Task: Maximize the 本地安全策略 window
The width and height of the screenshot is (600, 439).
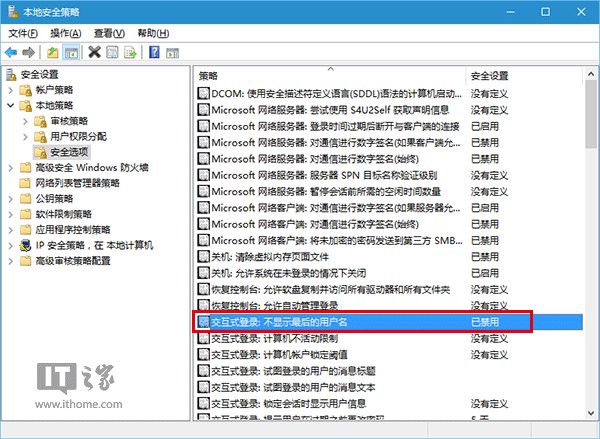Action: coord(545,12)
